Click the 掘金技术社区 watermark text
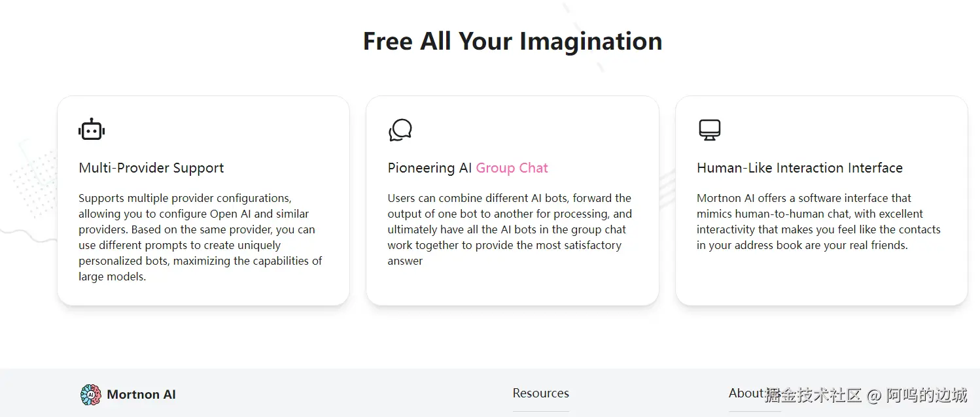This screenshot has height=417, width=980. tap(813, 395)
